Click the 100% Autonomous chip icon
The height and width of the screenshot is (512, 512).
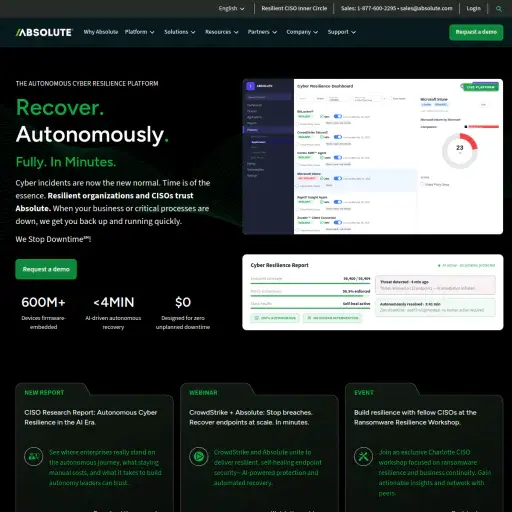(256, 318)
